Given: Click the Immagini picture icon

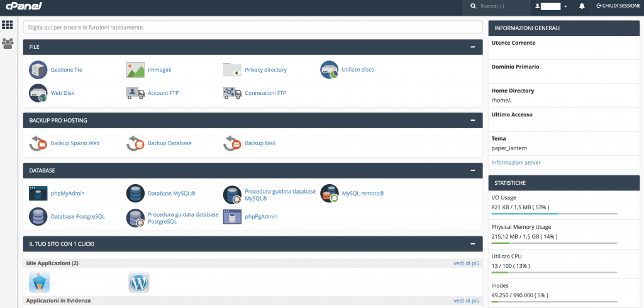Looking at the screenshot, I should tap(135, 70).
